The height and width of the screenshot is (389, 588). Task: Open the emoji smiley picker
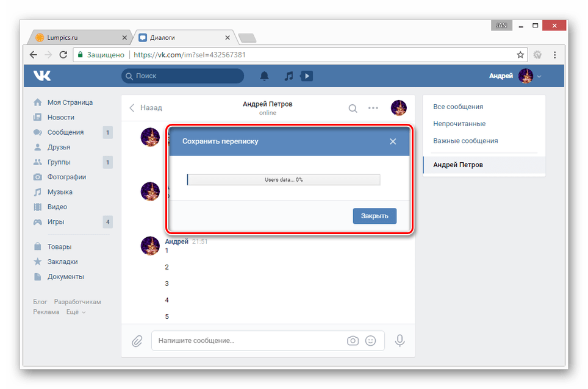pyautogui.click(x=371, y=340)
